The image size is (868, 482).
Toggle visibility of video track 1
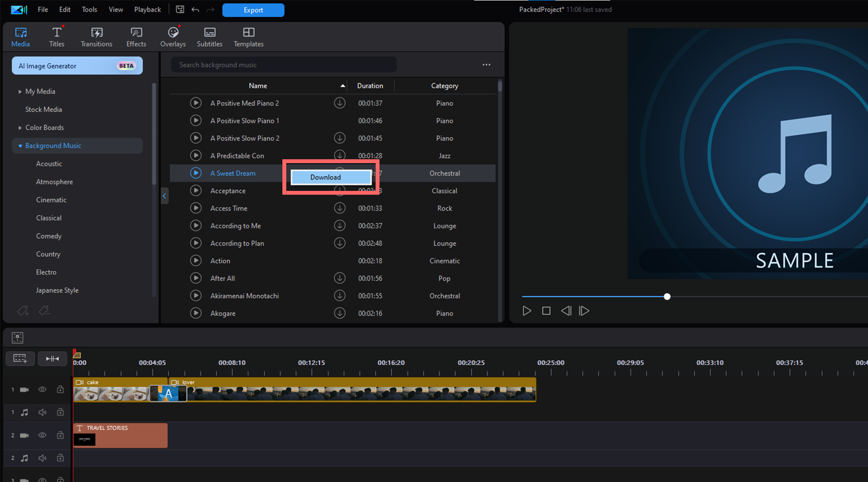tap(42, 389)
